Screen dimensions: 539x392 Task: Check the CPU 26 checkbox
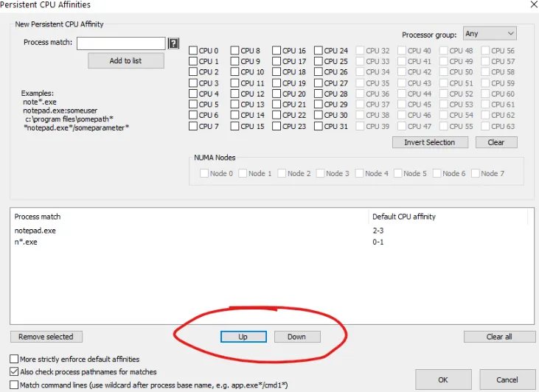(x=319, y=71)
